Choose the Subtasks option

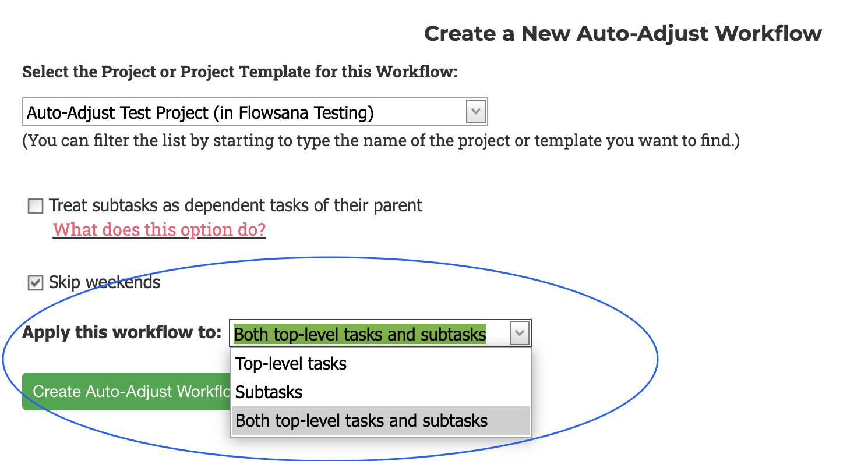pos(269,392)
